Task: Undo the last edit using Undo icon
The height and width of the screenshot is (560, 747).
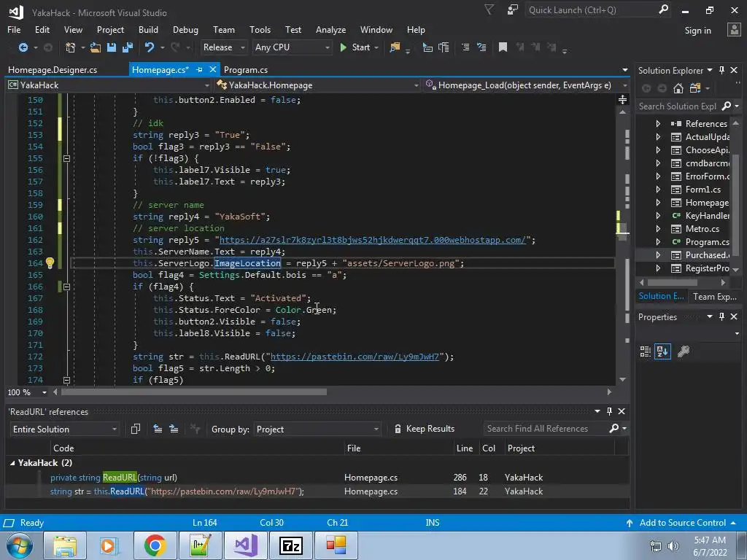Action: [149, 47]
